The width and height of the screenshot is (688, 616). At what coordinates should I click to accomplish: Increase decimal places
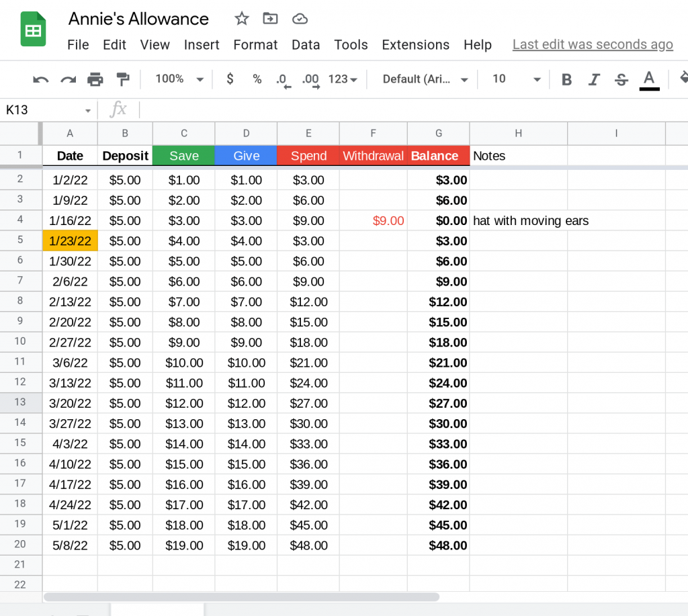(310, 80)
